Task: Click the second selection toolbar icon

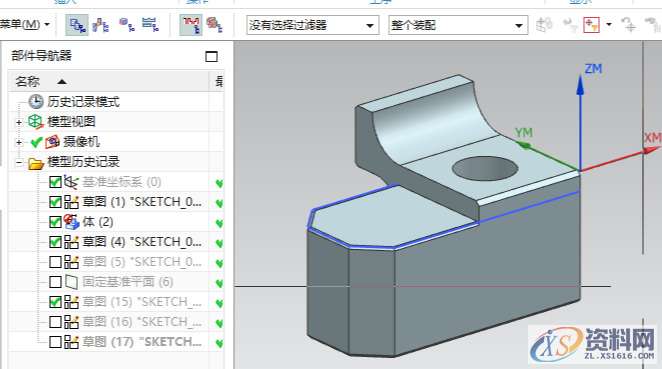Action: coord(101,25)
